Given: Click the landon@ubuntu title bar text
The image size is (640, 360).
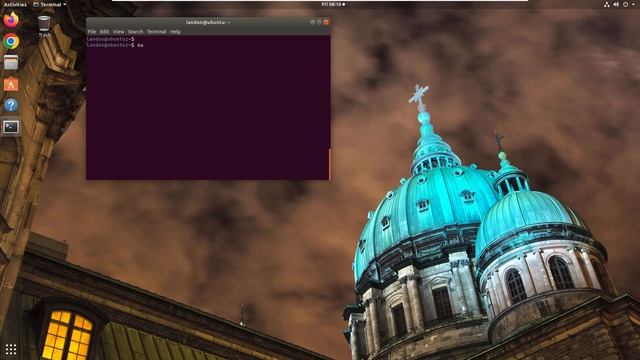Looking at the screenshot, I should click(x=208, y=22).
